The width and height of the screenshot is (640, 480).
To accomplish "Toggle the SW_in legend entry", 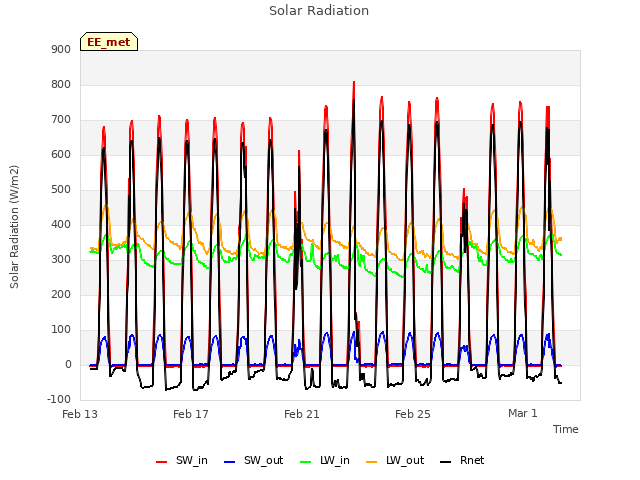I will click(x=182, y=460).
